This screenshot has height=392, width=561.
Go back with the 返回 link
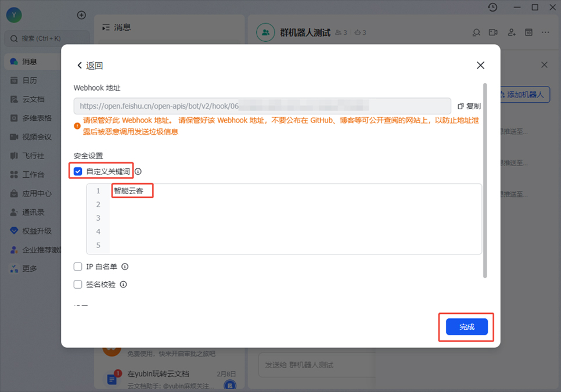[x=90, y=66]
